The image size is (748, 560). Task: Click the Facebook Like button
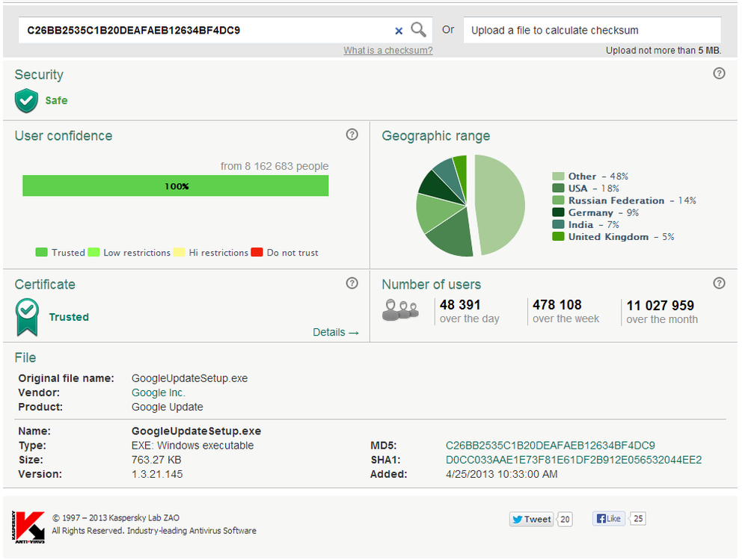pos(608,518)
